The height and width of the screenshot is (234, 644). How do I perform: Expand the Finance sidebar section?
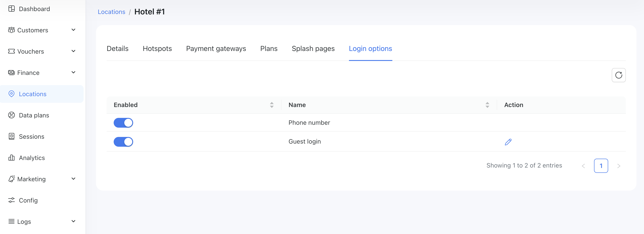point(73,73)
